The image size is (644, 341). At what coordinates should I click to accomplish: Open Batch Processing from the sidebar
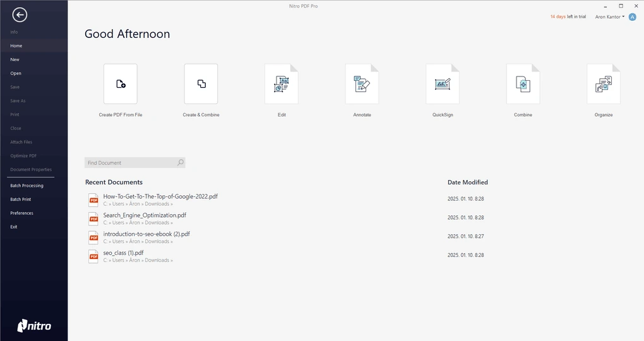tap(27, 186)
